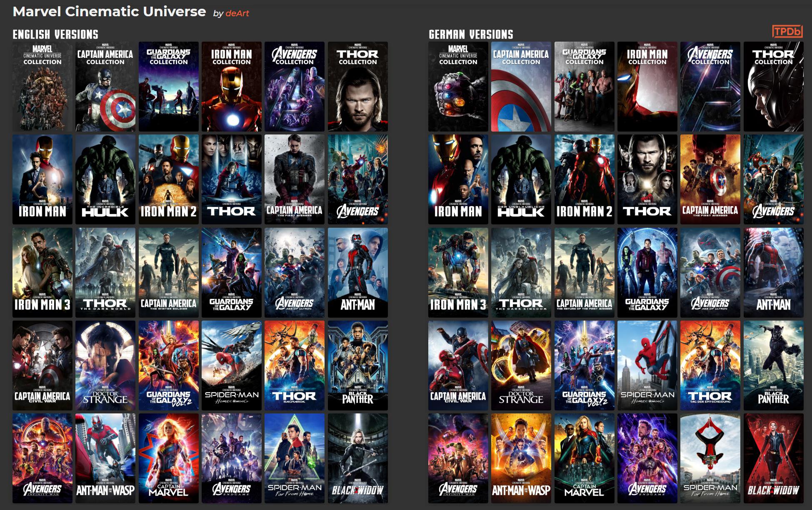
Task: Select German Doctor Strange poster
Action: point(521,366)
